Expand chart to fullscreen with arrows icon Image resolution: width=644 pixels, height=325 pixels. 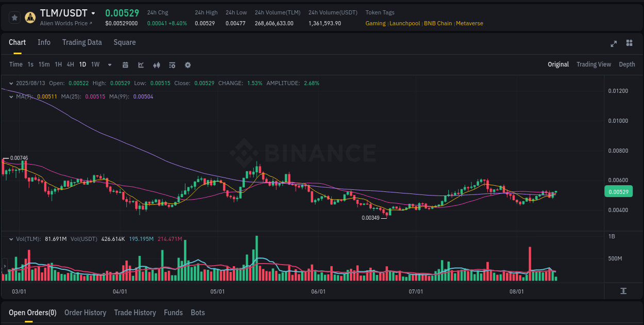pyautogui.click(x=613, y=44)
